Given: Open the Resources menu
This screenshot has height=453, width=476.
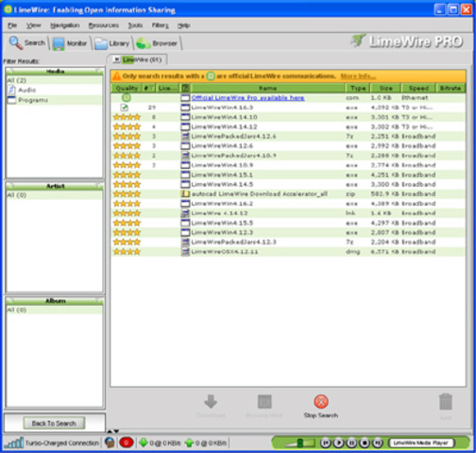Looking at the screenshot, I should pyautogui.click(x=104, y=25).
